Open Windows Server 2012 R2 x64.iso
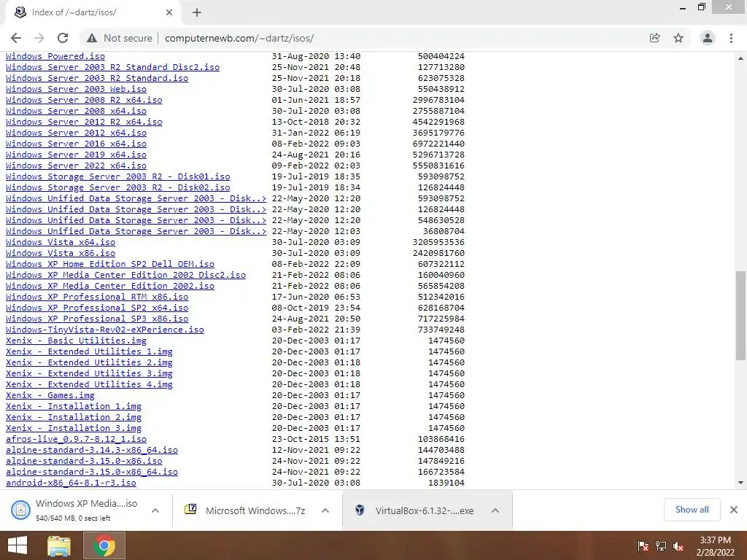Image resolution: width=747 pixels, height=560 pixels. tap(84, 122)
